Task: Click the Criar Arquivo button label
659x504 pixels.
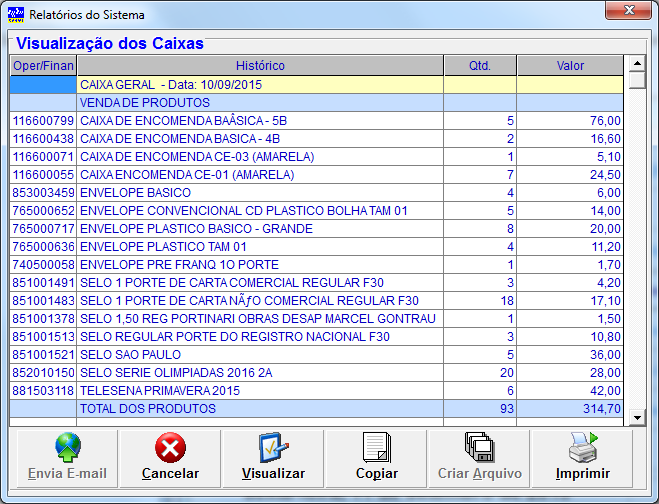Action: pos(480,474)
